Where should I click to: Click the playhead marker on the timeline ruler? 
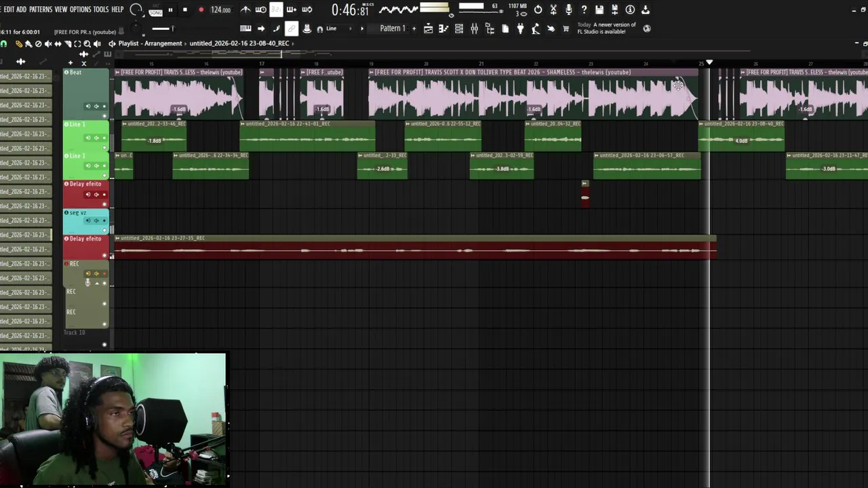(x=709, y=63)
